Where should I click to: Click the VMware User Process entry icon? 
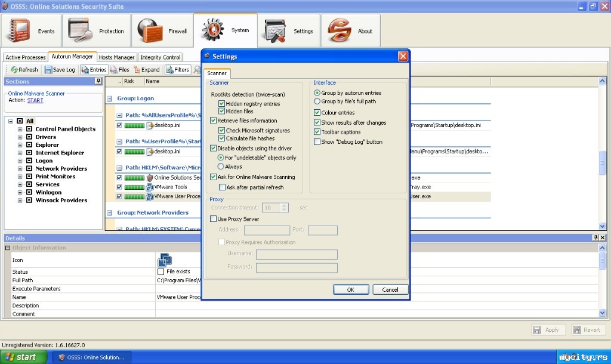(150, 196)
